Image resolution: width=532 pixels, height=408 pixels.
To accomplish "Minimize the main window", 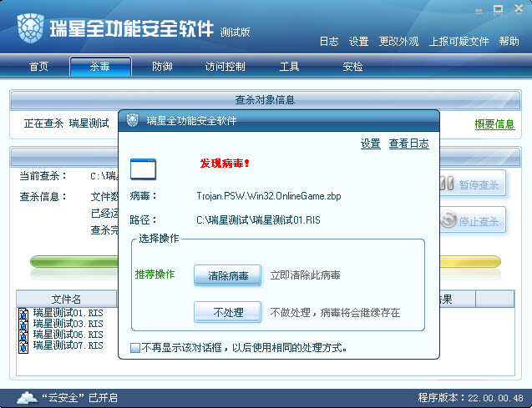I will coord(479,11).
